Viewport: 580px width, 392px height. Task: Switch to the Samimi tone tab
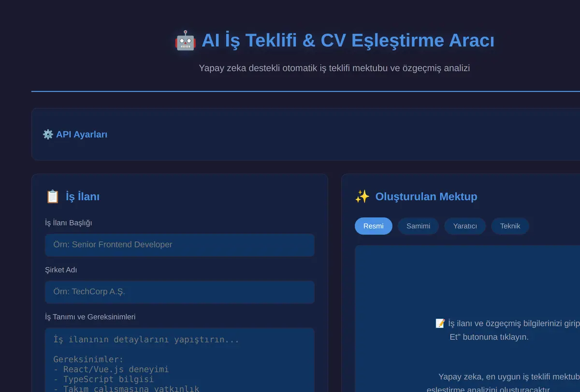418,226
